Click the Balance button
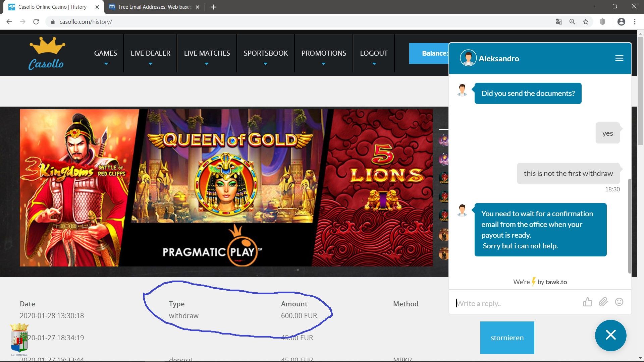The height and width of the screenshot is (362, 644). [x=429, y=53]
